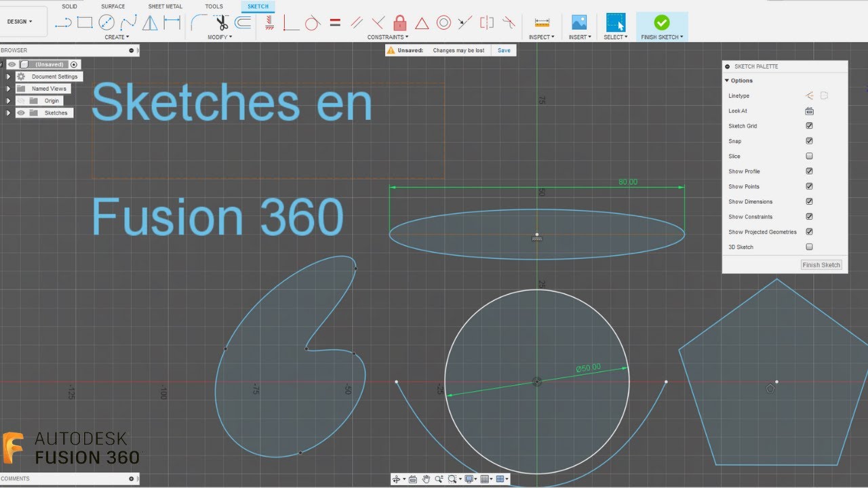Toggle the Show Profile checkbox
The height and width of the screenshot is (488, 868).
(809, 171)
